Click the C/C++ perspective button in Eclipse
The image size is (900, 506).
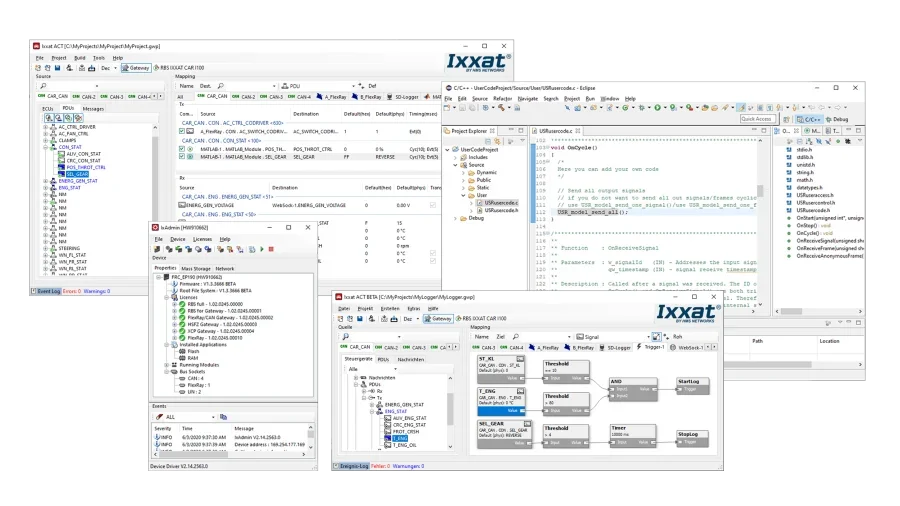click(809, 119)
